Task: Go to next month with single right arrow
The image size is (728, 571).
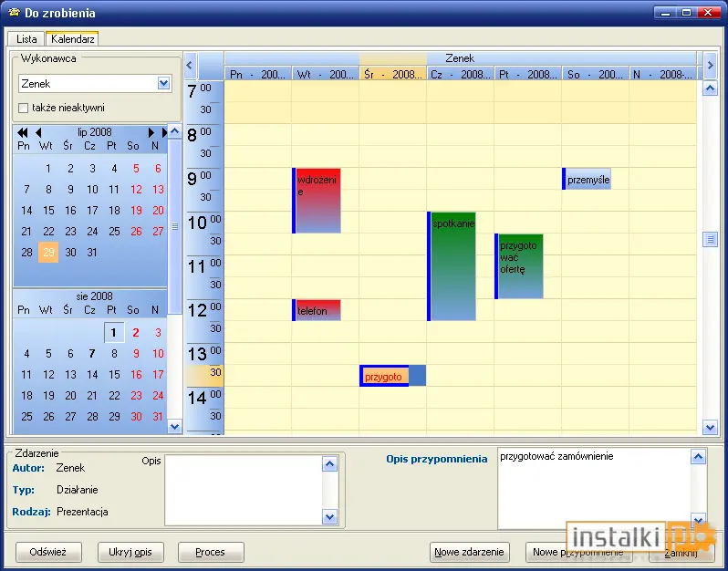Action: 151,133
